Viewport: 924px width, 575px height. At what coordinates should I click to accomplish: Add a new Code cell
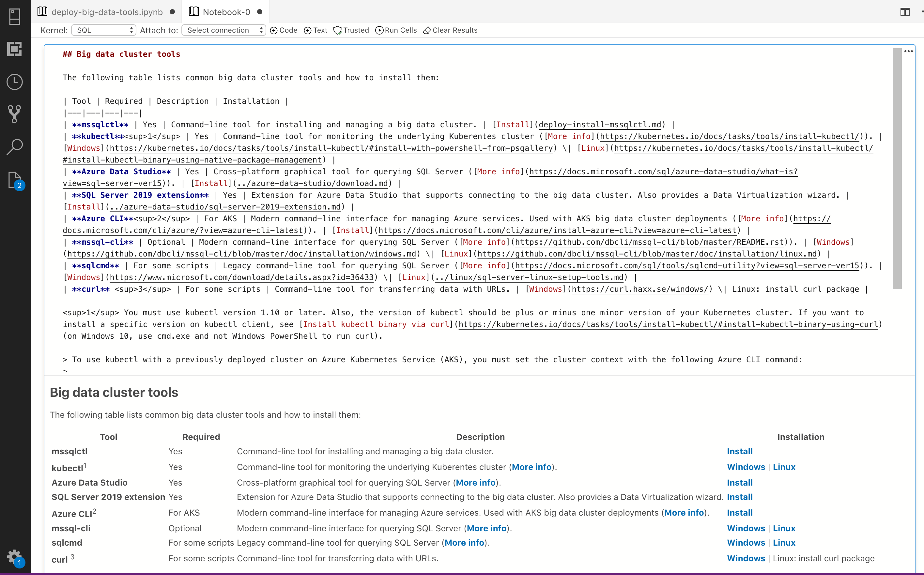(x=283, y=30)
